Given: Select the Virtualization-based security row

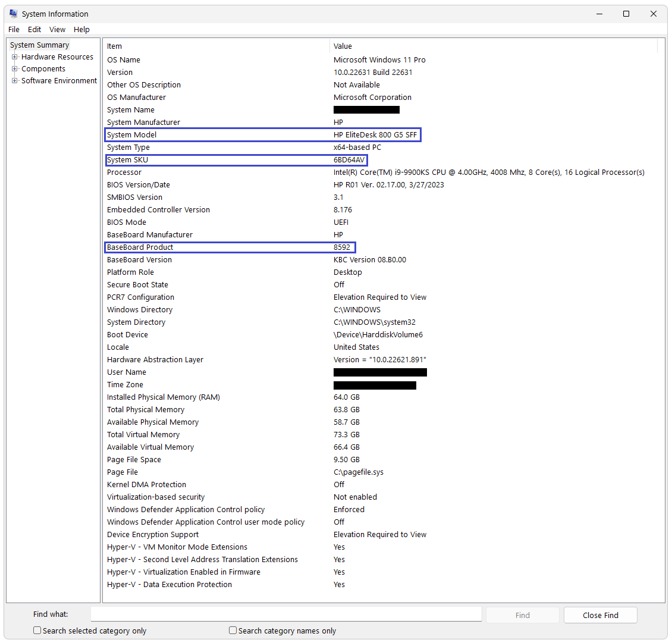Looking at the screenshot, I should [x=380, y=497].
